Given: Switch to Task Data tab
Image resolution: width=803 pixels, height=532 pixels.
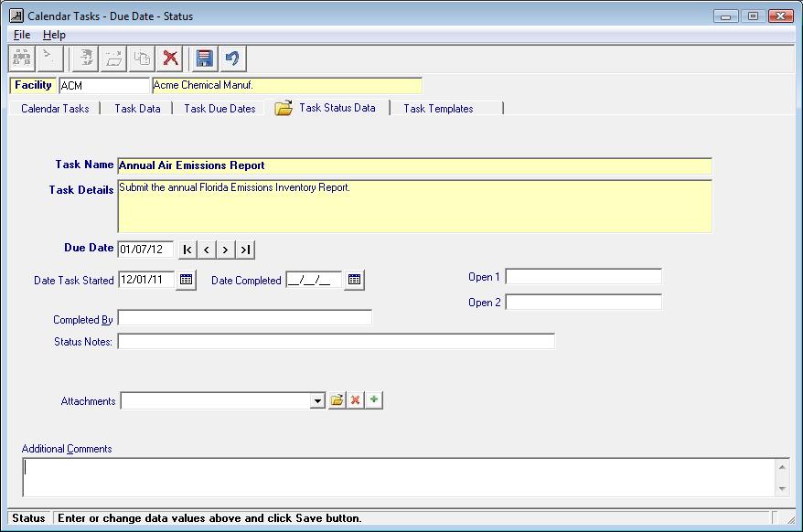Looking at the screenshot, I should coord(137,109).
